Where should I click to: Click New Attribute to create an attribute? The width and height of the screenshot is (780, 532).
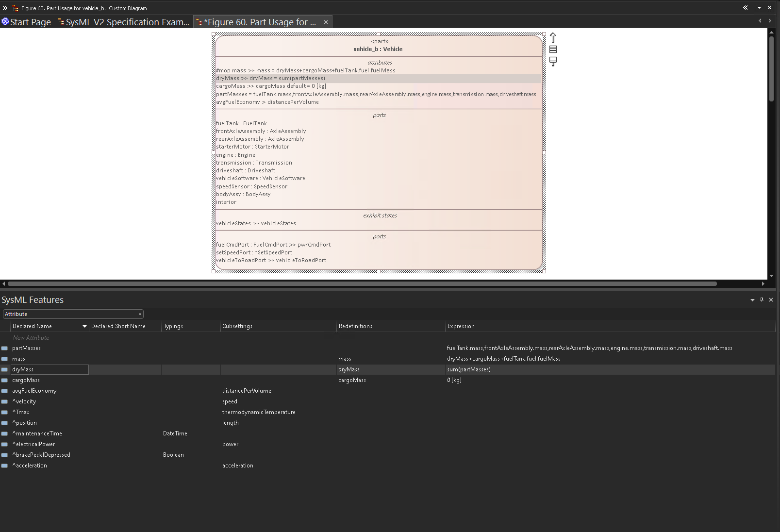[30, 337]
